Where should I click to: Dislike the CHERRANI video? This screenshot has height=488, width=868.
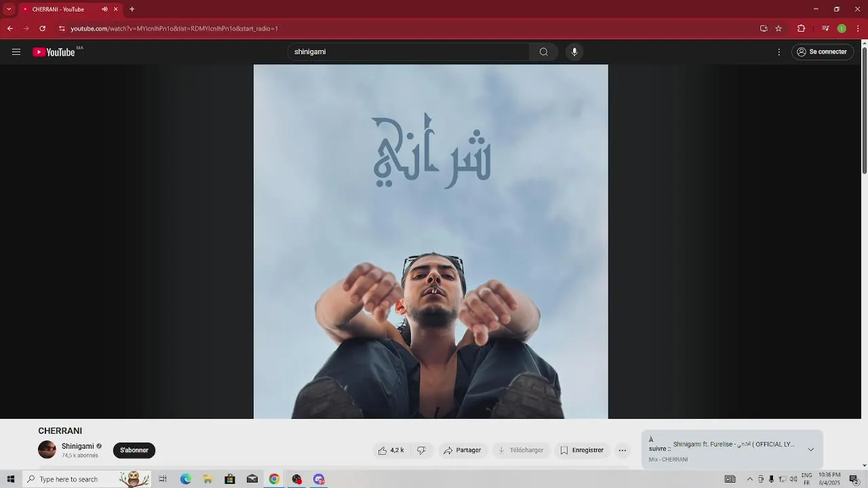tap(421, 450)
